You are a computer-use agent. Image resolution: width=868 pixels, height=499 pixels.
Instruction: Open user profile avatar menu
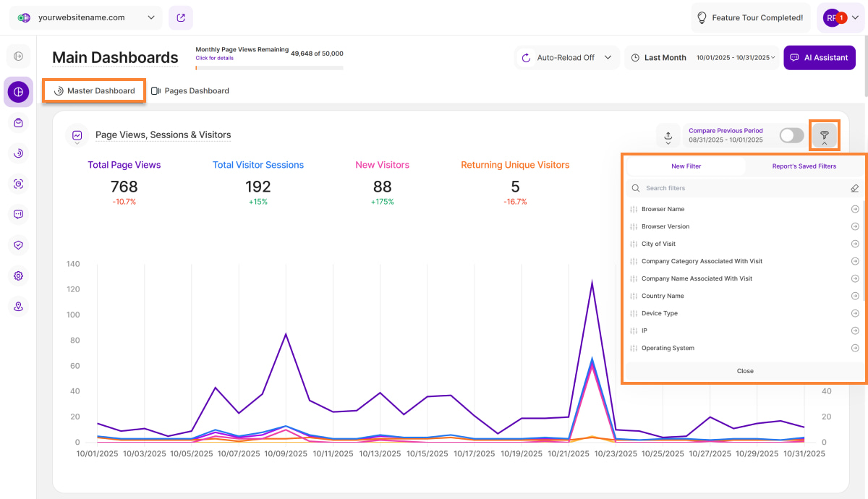pos(841,17)
